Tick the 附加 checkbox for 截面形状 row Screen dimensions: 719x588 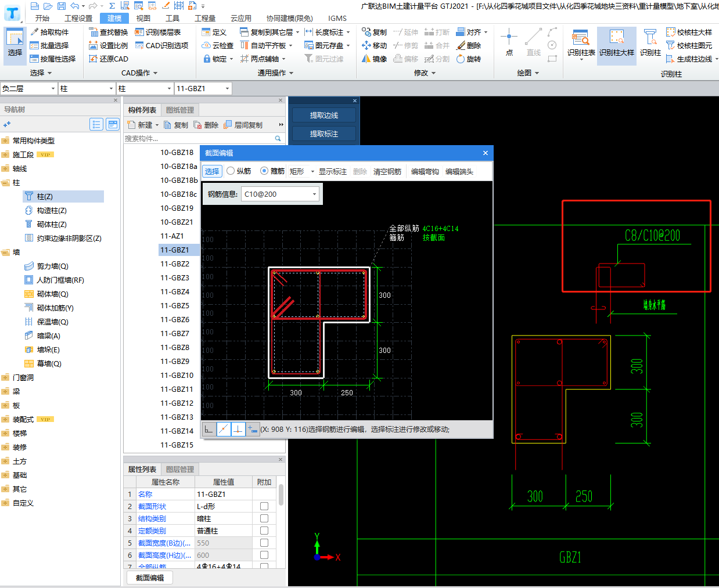click(264, 506)
